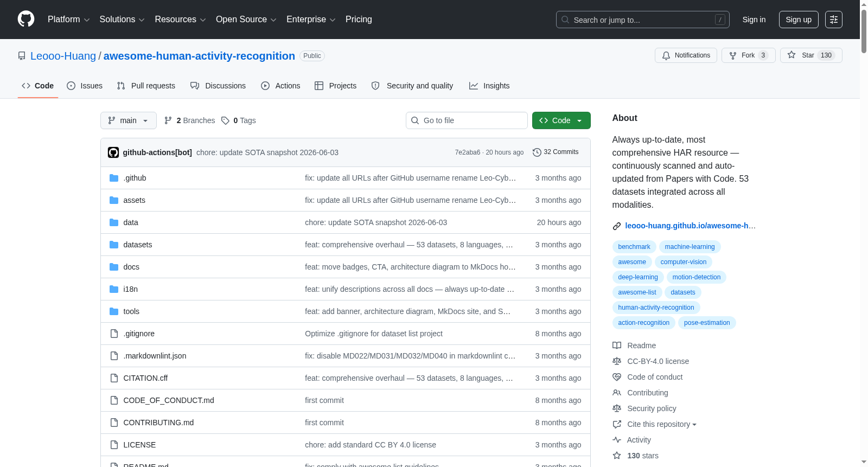
Task: Click the pulse icon beside Activity
Action: (617, 440)
